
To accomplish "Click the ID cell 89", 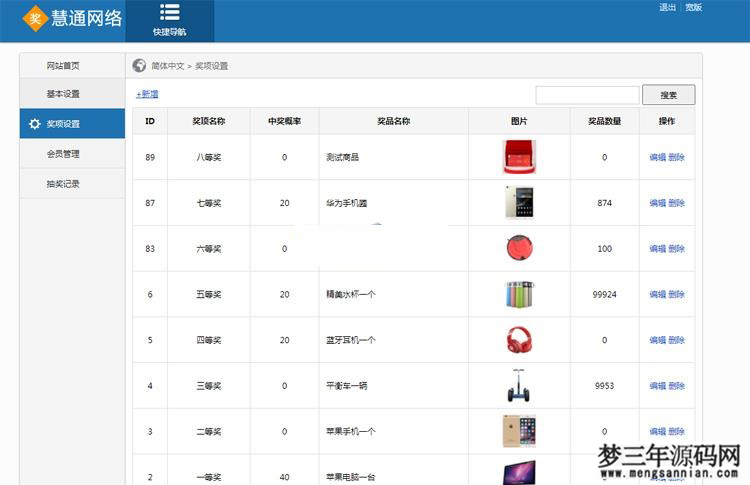I will 150,157.
